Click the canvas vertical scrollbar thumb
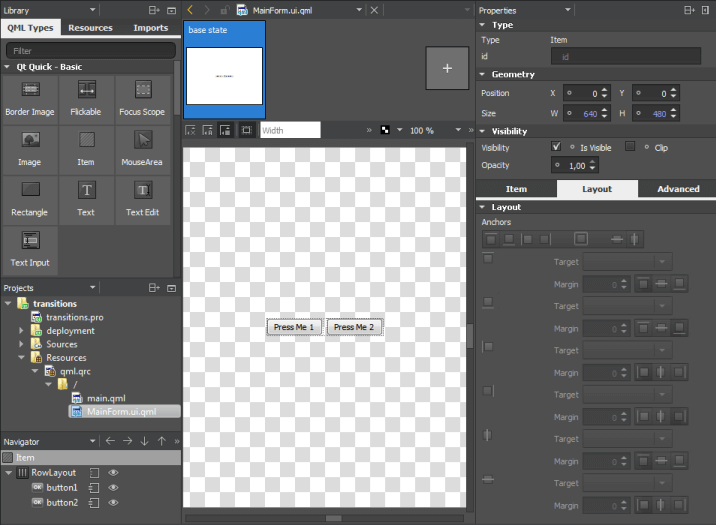This screenshot has height=525, width=716. coord(469,335)
